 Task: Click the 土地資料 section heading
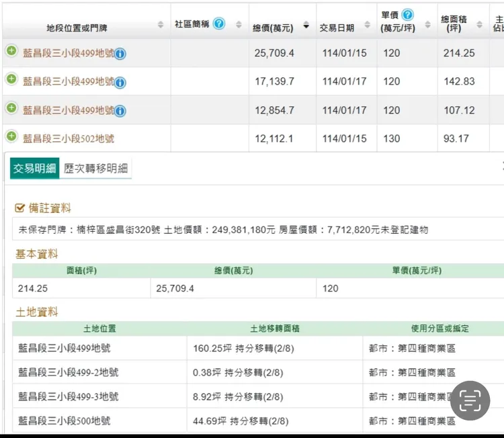point(37,312)
